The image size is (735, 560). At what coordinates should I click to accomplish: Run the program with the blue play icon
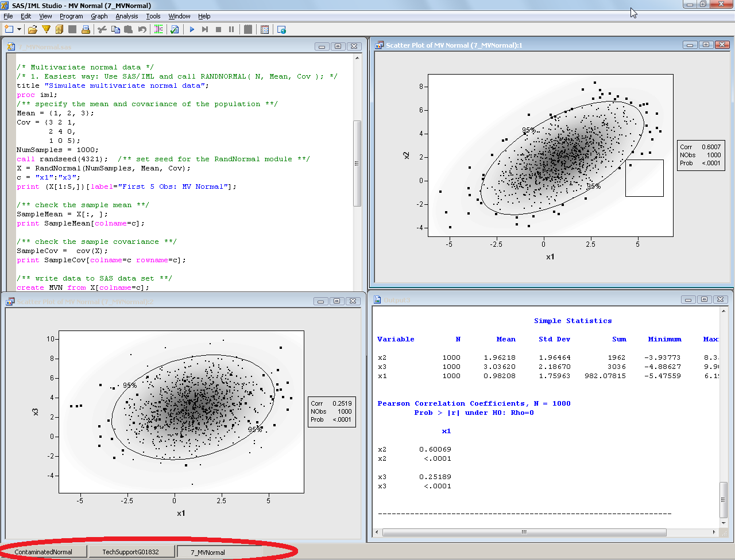point(192,29)
